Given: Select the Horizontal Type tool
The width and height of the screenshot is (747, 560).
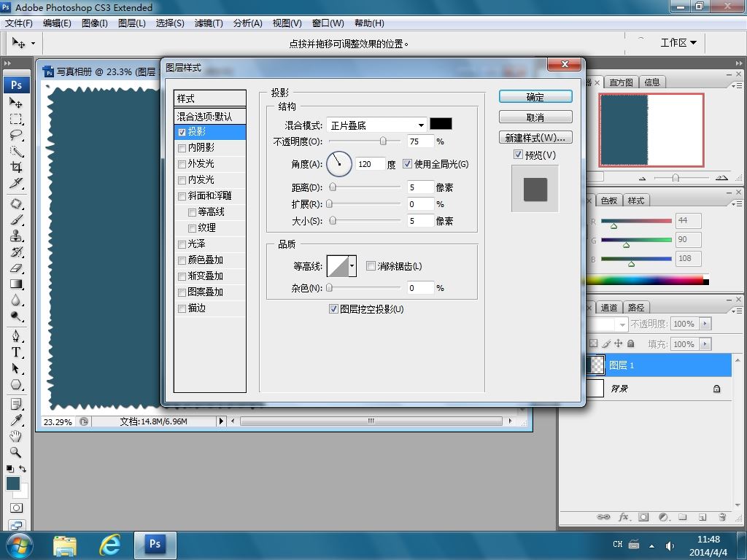Looking at the screenshot, I should coord(16,352).
